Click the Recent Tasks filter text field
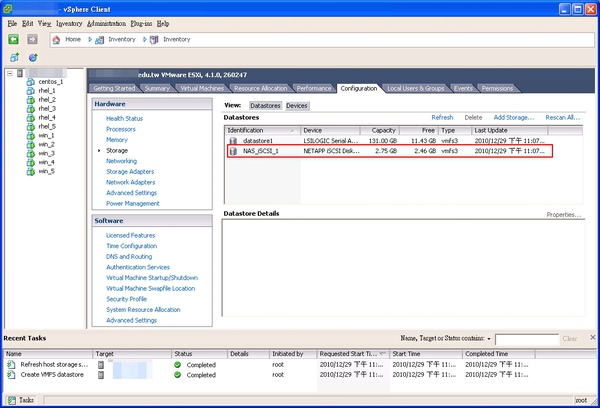Image resolution: width=600 pixels, height=408 pixels. tap(527, 339)
